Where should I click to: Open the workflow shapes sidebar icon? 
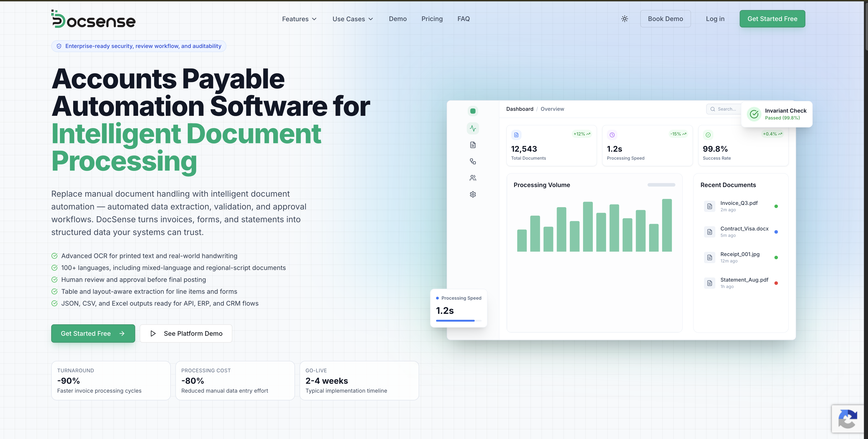tap(473, 161)
